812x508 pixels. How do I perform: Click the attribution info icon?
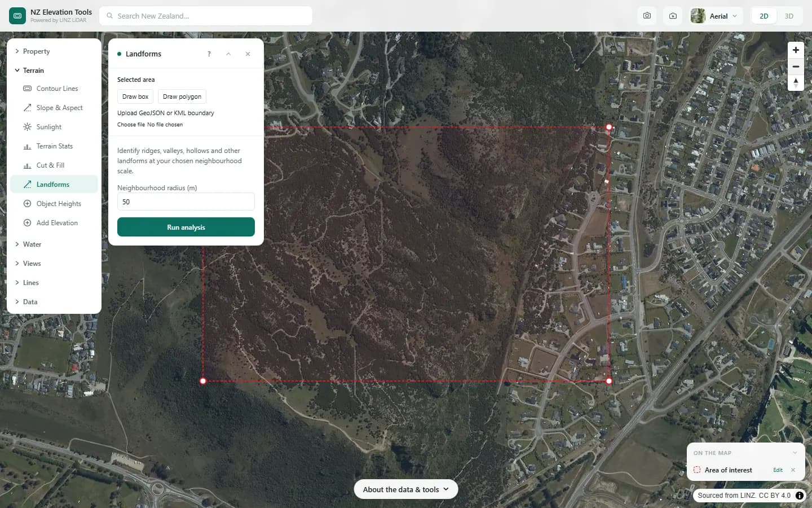[x=800, y=496]
